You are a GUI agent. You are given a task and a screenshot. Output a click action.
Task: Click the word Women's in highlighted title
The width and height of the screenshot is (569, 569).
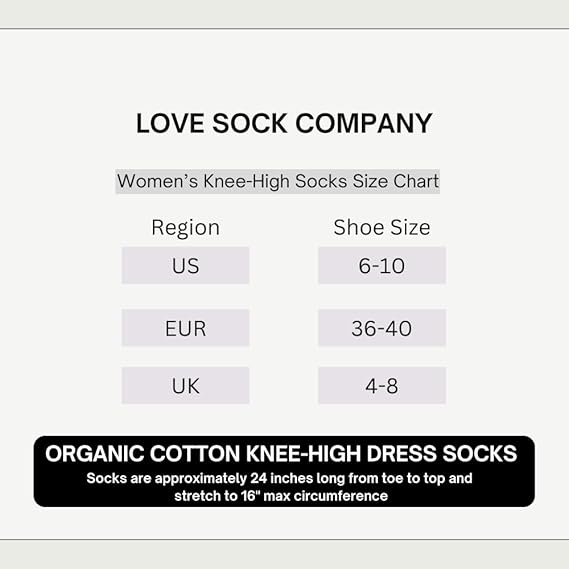(157, 181)
